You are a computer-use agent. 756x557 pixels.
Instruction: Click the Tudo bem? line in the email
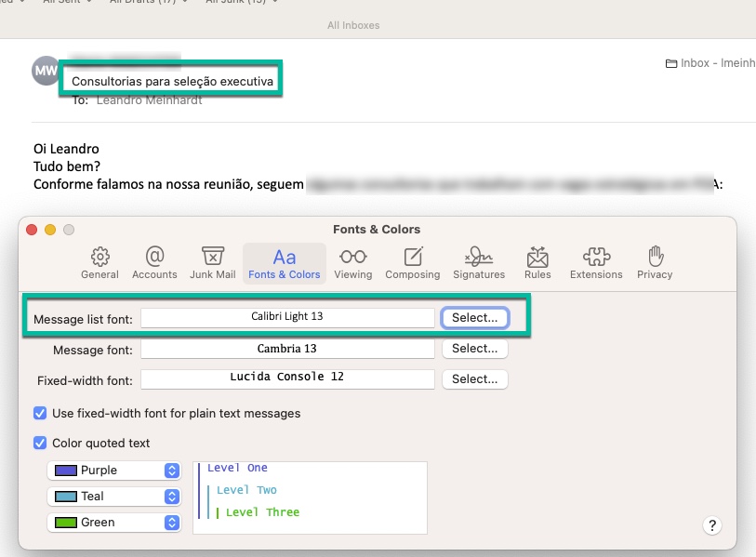[67, 166]
